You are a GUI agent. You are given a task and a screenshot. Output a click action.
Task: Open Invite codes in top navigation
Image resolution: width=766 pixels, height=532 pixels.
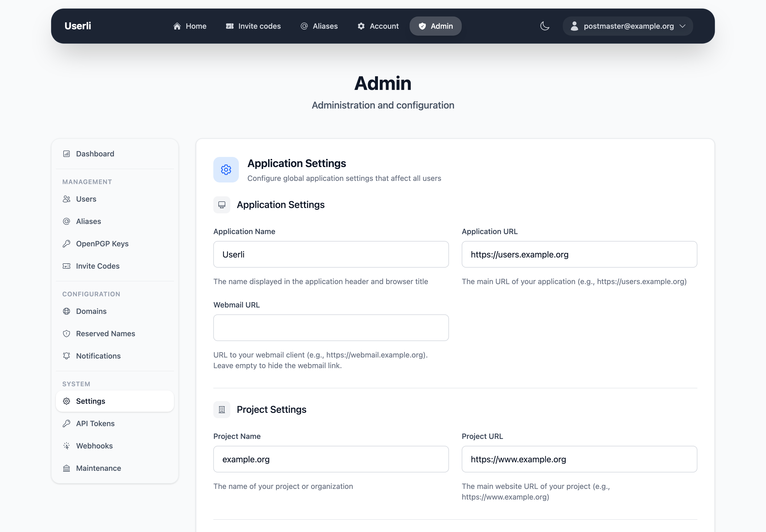(253, 26)
